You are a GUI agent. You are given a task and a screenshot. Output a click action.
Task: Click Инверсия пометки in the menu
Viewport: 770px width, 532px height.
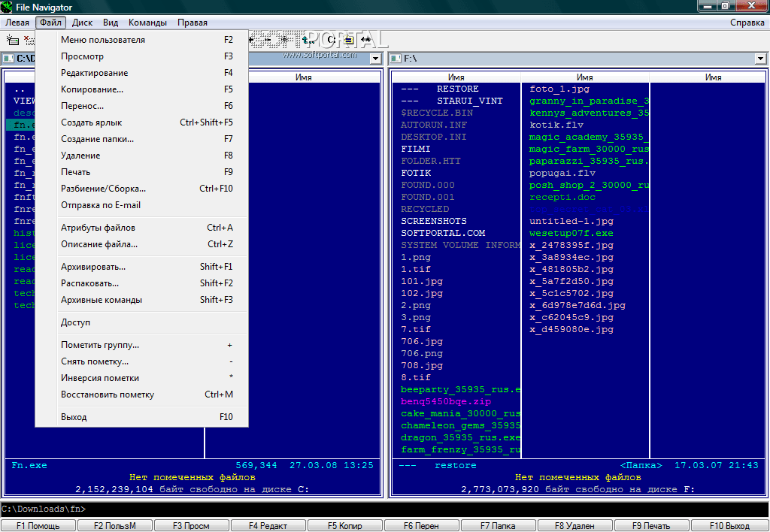click(99, 378)
